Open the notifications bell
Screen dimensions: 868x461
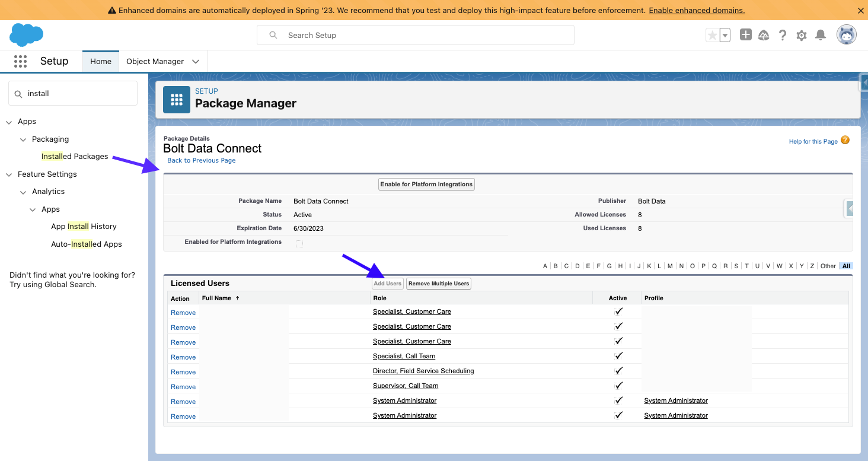point(821,36)
